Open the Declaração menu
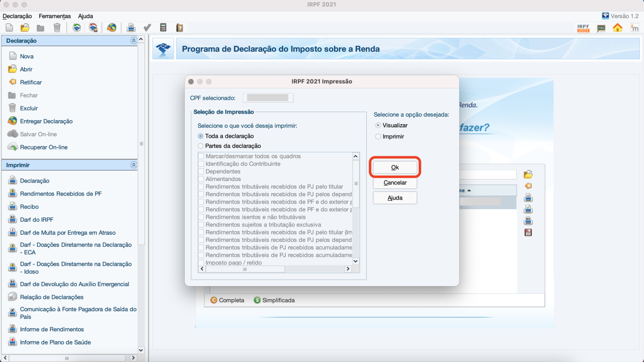Screen dimensions: 644x362 tap(18, 16)
